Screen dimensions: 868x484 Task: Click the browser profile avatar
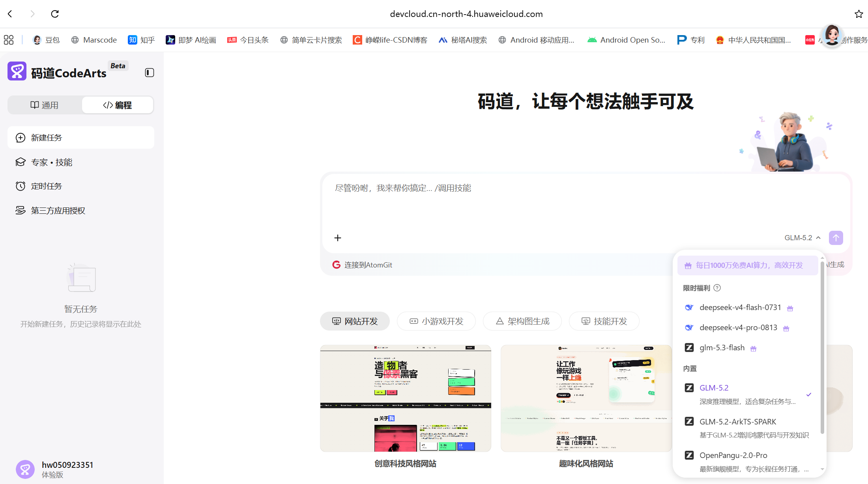click(832, 36)
